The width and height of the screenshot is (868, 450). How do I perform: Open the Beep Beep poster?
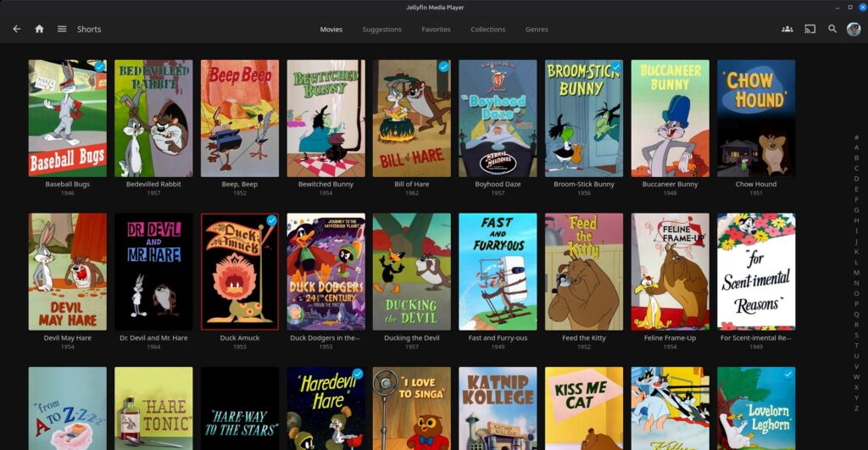click(x=240, y=119)
